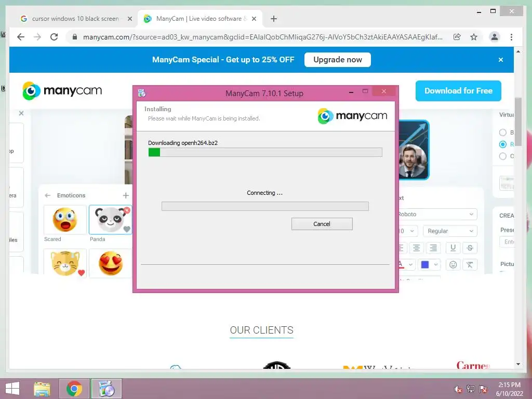The height and width of the screenshot is (399, 532).
Task: Select the heart-eyes emoticon
Action: tap(110, 263)
